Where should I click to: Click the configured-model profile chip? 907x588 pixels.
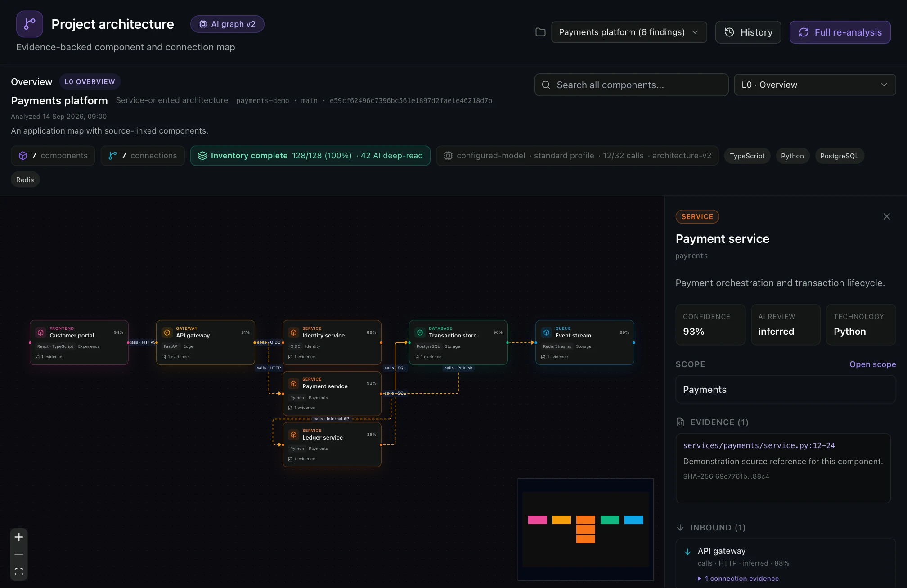(x=577, y=156)
